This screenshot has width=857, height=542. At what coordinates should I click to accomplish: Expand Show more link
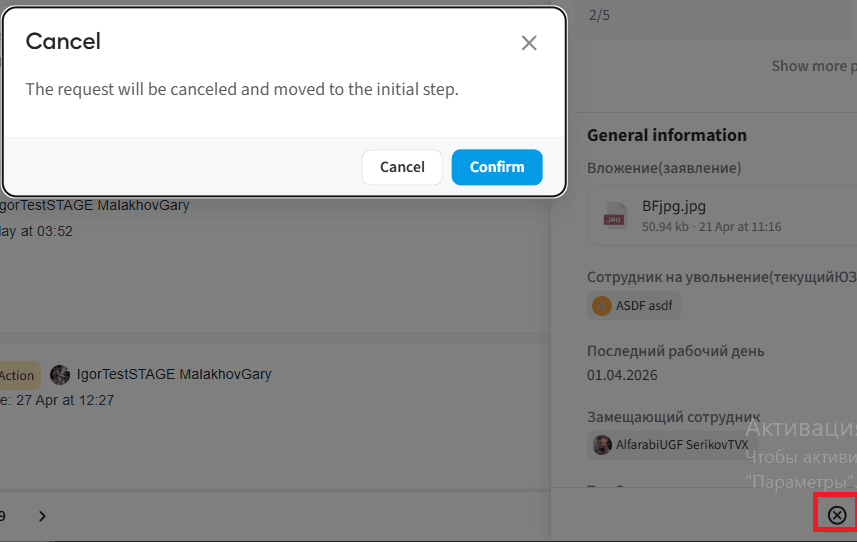click(813, 66)
